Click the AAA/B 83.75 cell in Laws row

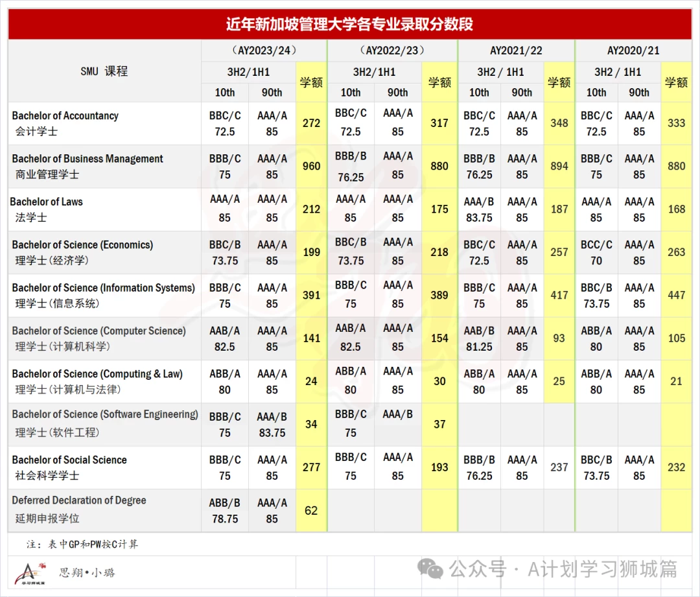[x=479, y=209]
